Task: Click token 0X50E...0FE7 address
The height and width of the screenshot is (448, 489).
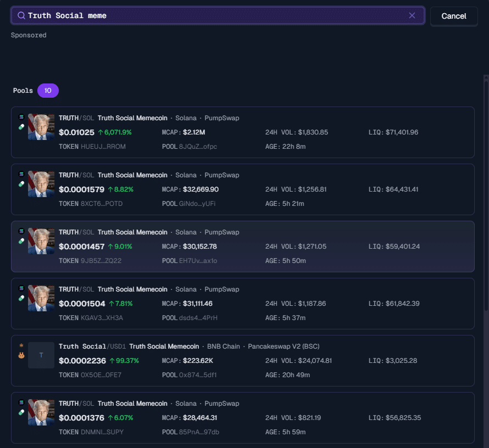Action: point(101,375)
